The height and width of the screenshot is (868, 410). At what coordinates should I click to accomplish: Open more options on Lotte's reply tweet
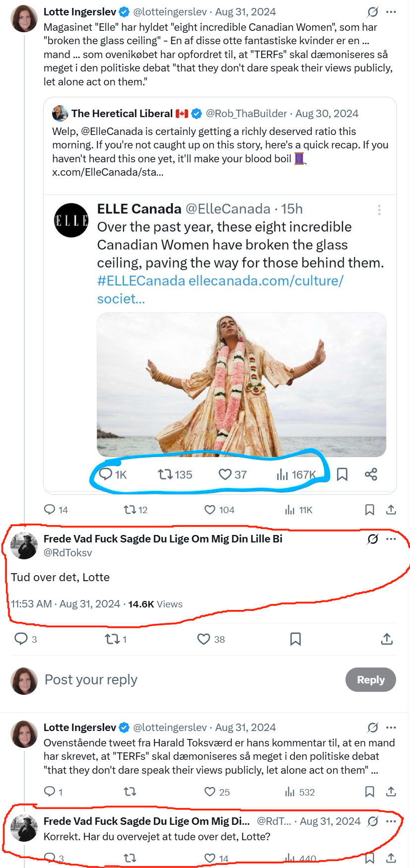[x=391, y=728]
